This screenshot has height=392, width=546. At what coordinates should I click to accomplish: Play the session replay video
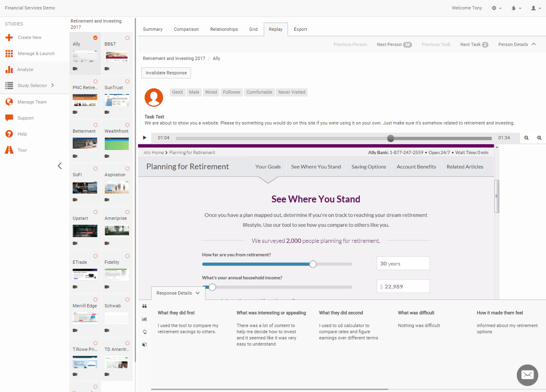(x=145, y=138)
